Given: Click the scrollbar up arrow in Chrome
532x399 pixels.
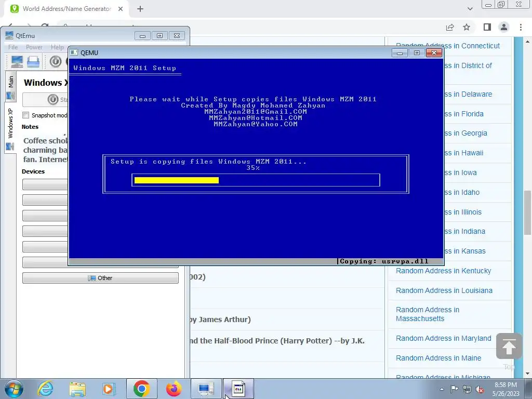Looking at the screenshot, I should coord(528,42).
